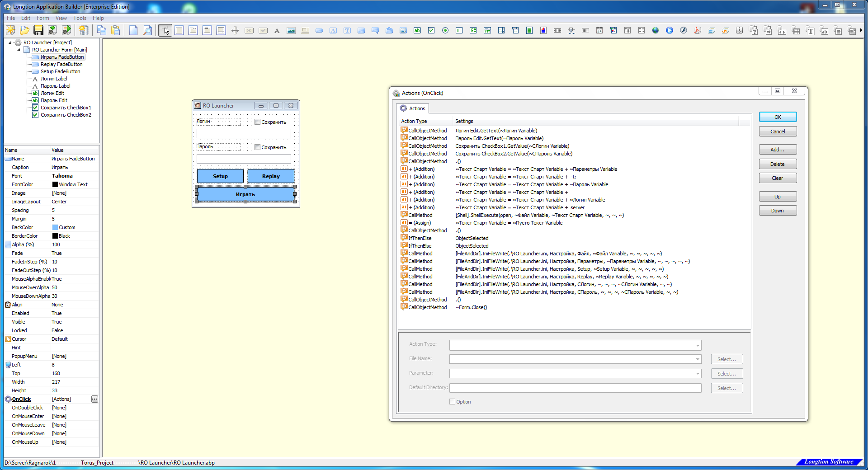Open the OnClick actions ellipsis button
Image resolution: width=868 pixels, height=470 pixels.
94,399
